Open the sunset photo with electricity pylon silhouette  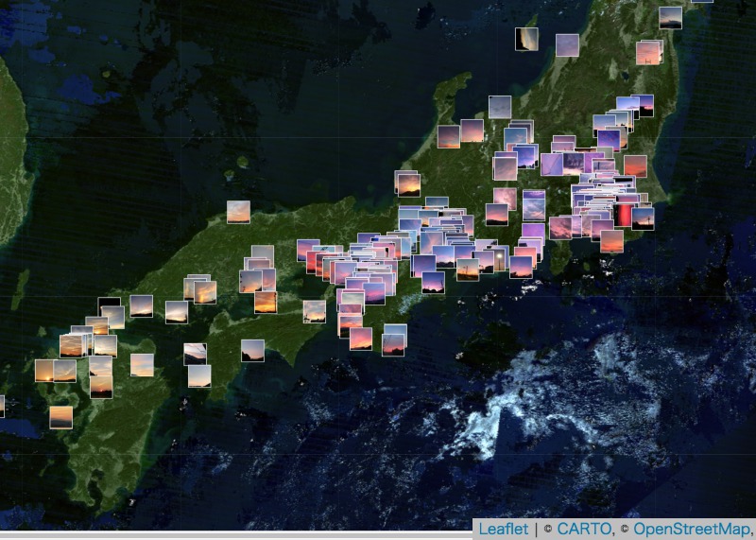468,270
